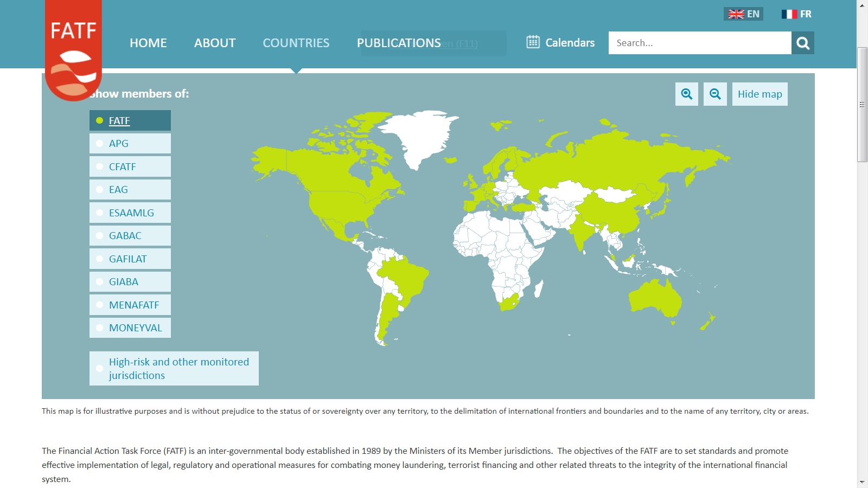Click the search magnifier button
Image resolution: width=868 pixels, height=488 pixels.
pyautogui.click(x=803, y=43)
